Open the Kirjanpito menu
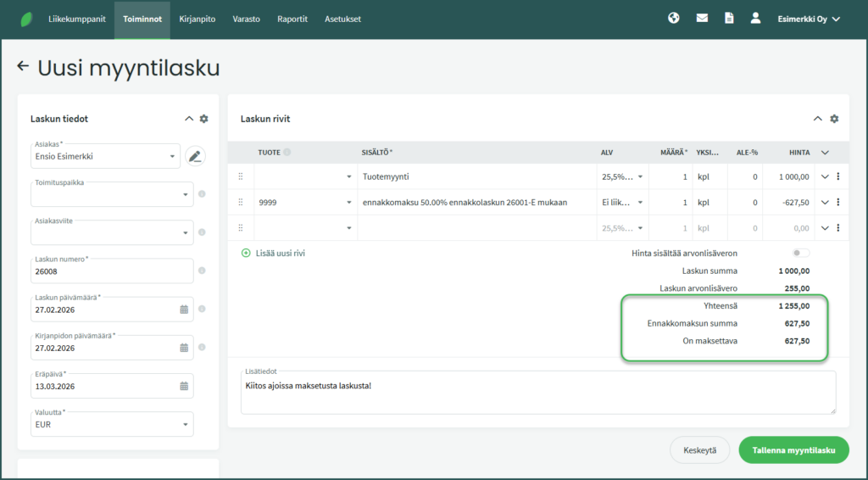 197,19
